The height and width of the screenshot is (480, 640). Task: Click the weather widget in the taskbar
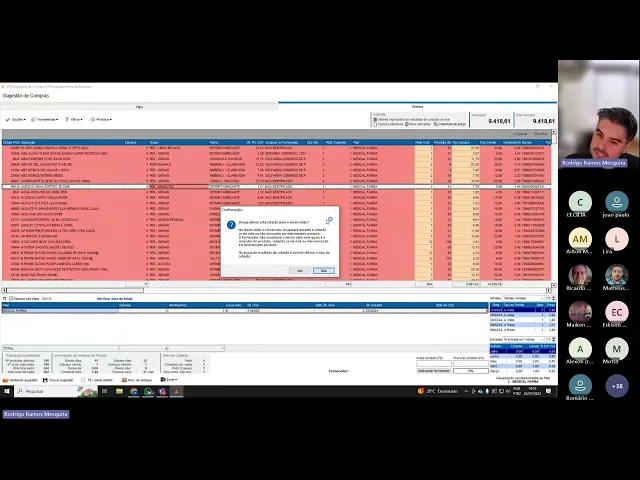pyautogui.click(x=437, y=391)
